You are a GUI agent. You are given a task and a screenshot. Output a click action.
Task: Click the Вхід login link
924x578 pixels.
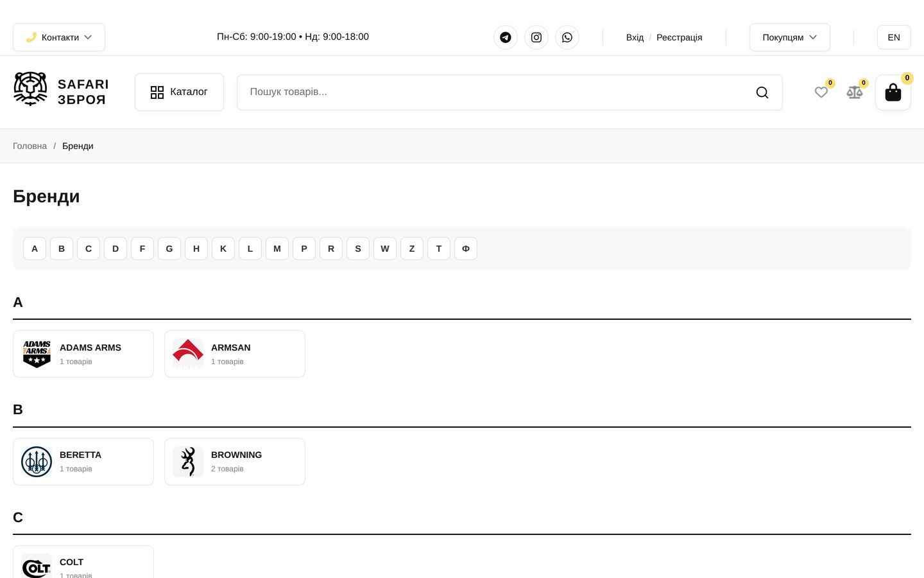point(635,37)
